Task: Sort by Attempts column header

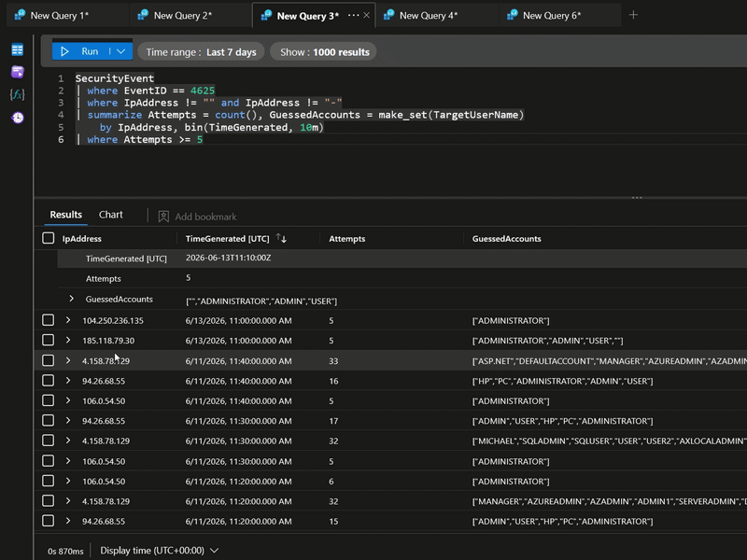Action: pyautogui.click(x=346, y=239)
